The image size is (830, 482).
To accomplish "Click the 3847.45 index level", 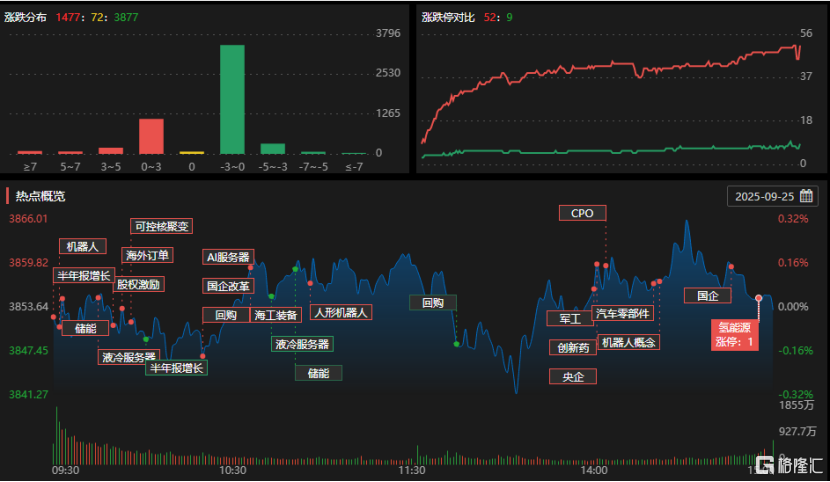I will (29, 350).
